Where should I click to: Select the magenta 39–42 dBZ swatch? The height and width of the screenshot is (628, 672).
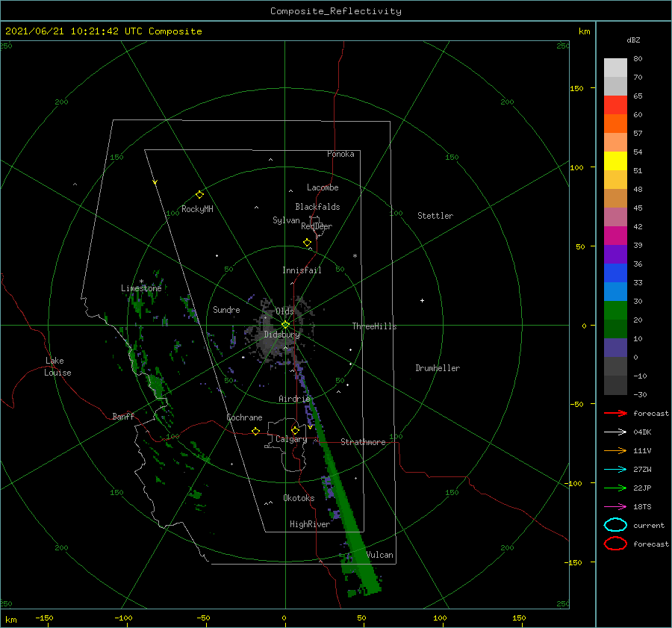[x=615, y=236]
